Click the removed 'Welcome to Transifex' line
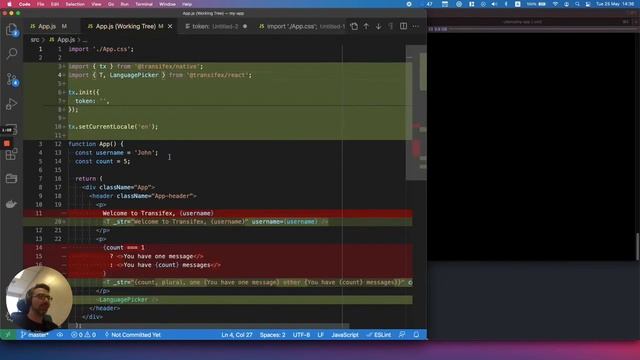 point(218,213)
